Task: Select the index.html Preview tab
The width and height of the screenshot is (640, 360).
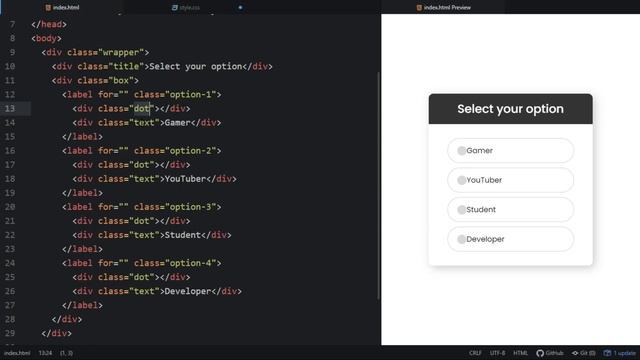Action: coord(443,7)
